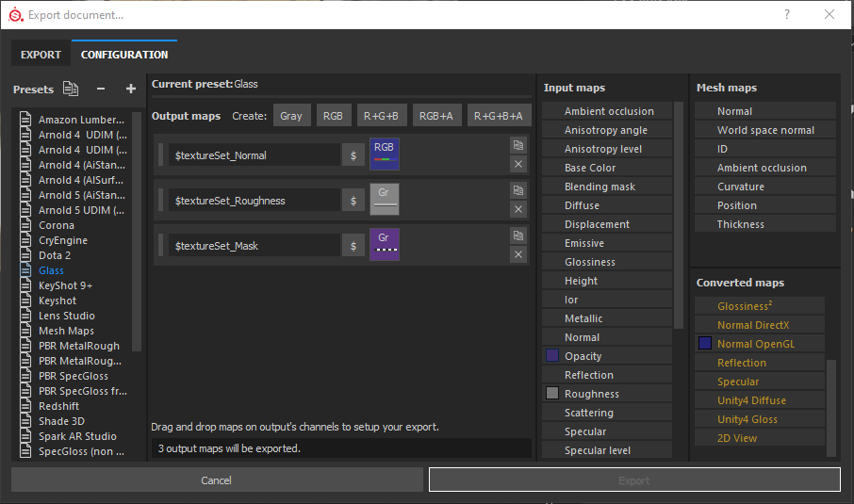Edit the $textureSet_Roughness name field
854x504 pixels.
tap(255, 201)
